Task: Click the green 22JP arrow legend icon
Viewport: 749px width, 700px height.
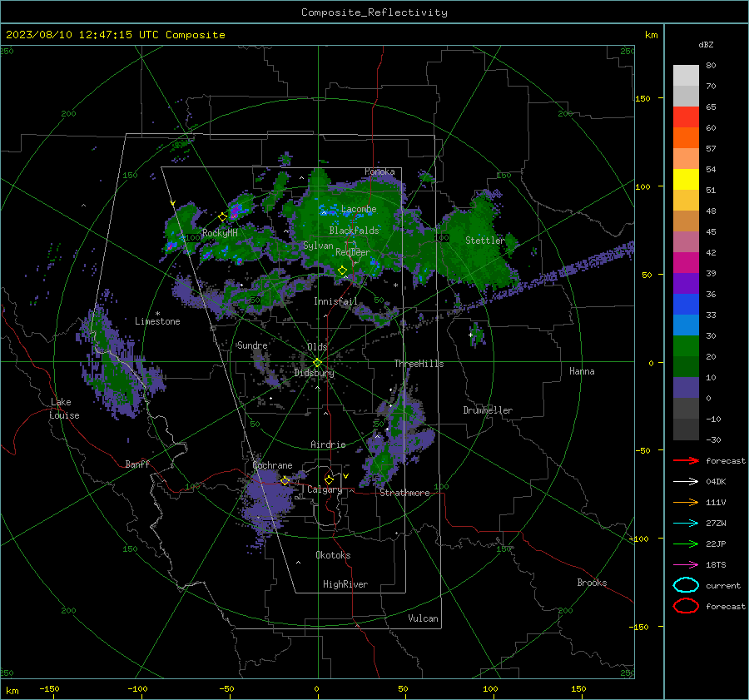Action: point(686,544)
